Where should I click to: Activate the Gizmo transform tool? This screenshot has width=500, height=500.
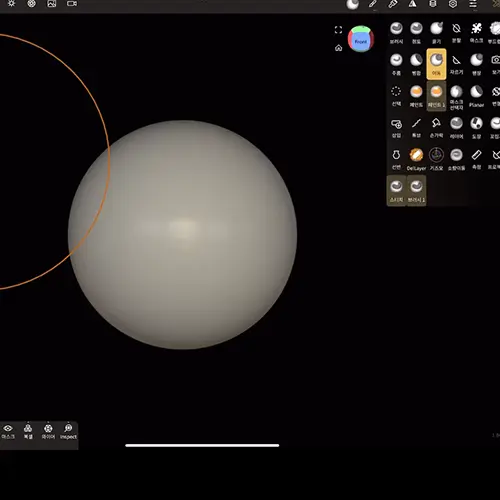(436, 159)
